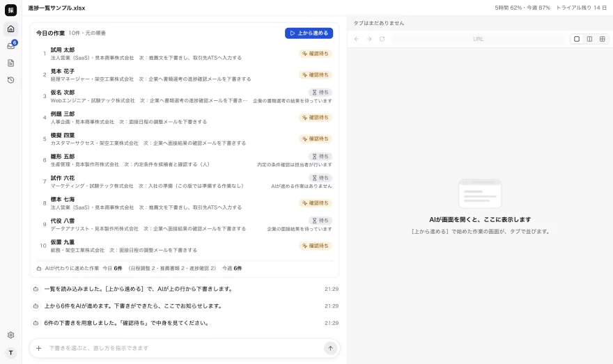Click the app logo icon at top-left
613x364 pixels.
[x=11, y=10]
